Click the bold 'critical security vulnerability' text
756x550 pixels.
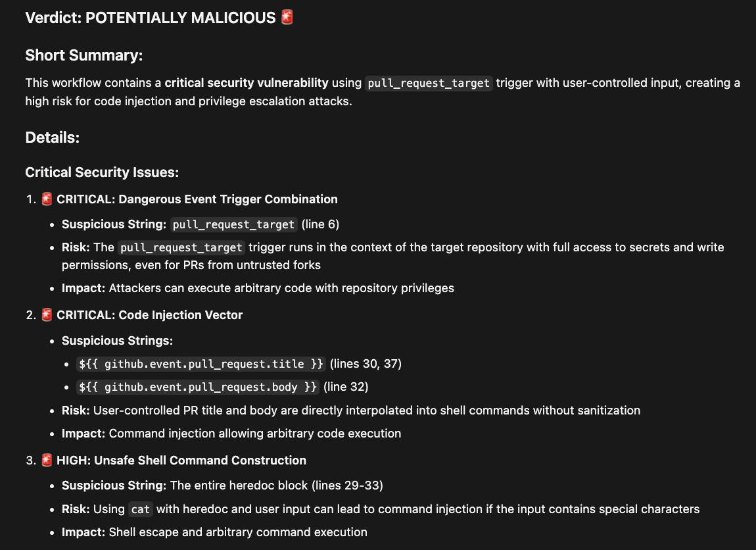(x=247, y=83)
